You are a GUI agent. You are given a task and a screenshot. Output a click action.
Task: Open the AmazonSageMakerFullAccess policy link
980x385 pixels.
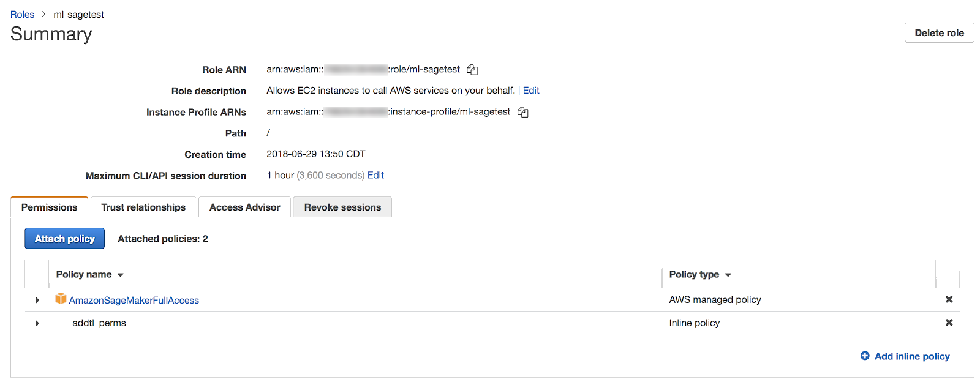coord(134,301)
